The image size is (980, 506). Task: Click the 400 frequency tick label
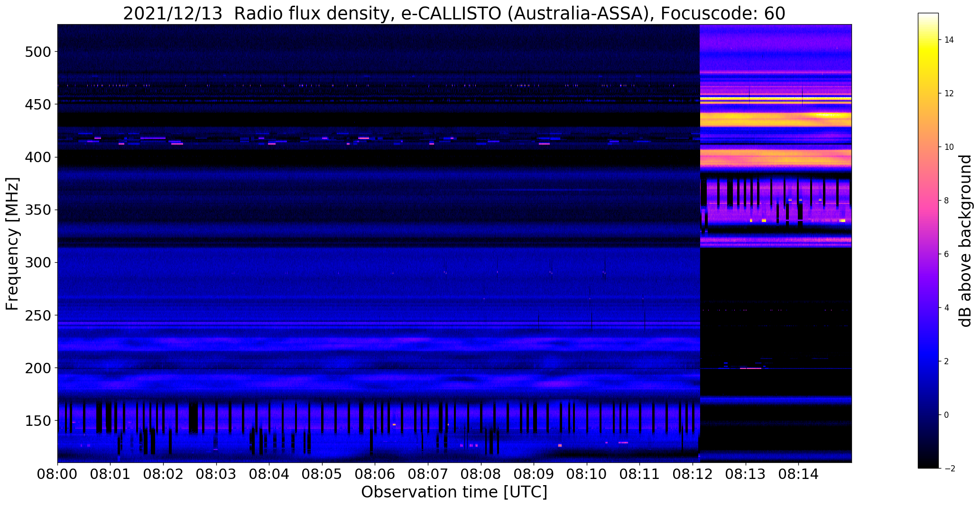(37, 156)
